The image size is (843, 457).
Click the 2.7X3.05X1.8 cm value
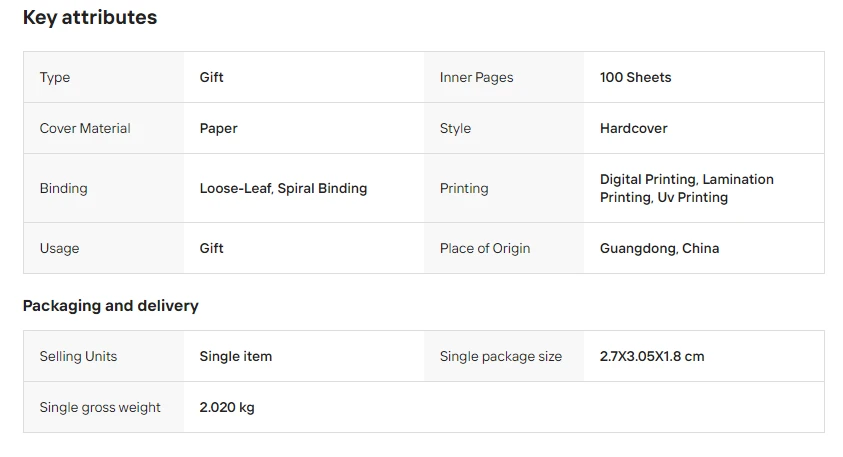tap(652, 356)
